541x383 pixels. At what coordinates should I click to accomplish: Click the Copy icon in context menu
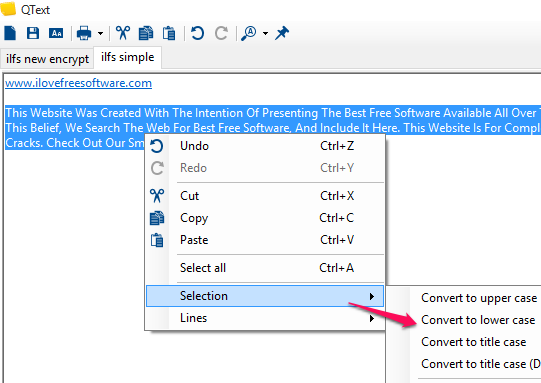pos(157,218)
